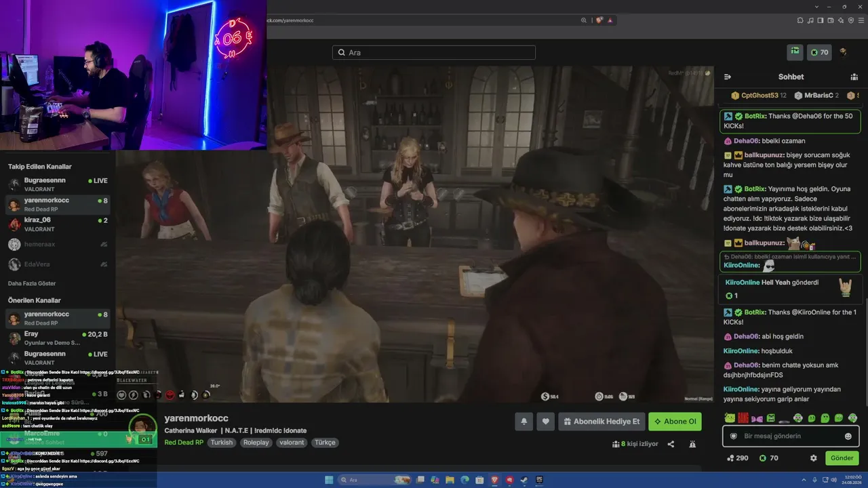Open Brave browser from the taskbar
This screenshot has height=488, width=868.
point(494,480)
